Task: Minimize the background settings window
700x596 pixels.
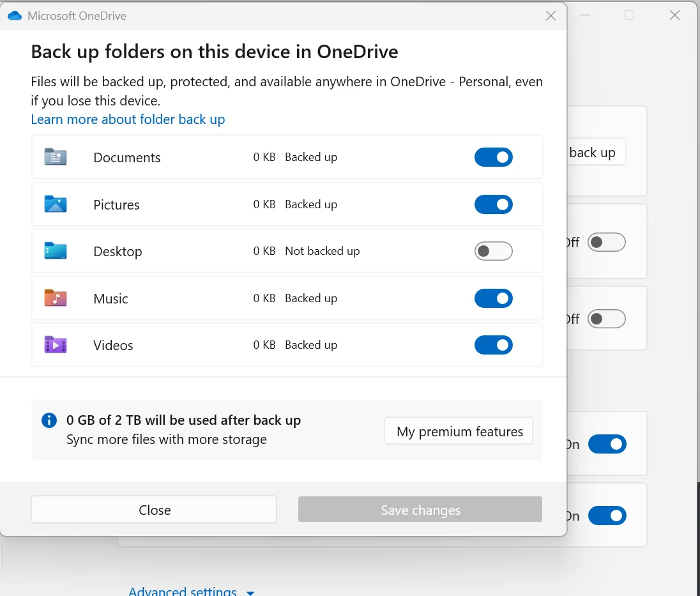Action: click(x=586, y=15)
